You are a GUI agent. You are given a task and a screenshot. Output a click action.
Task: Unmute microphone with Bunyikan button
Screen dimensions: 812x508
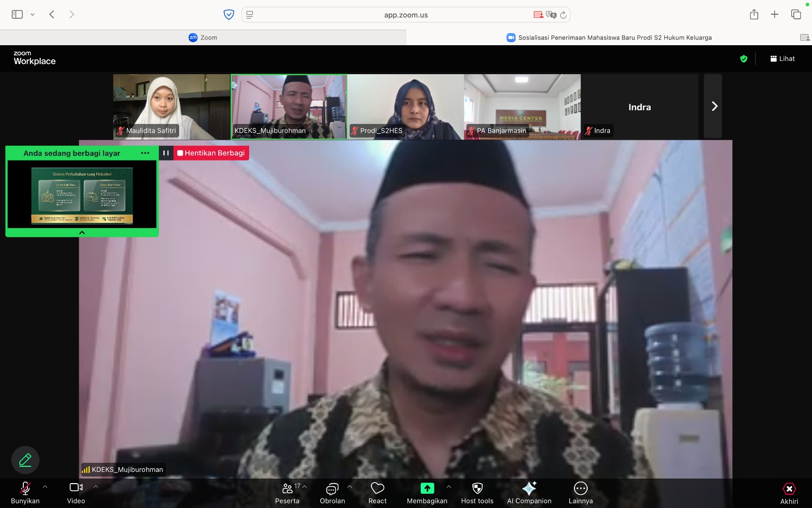pos(25,493)
